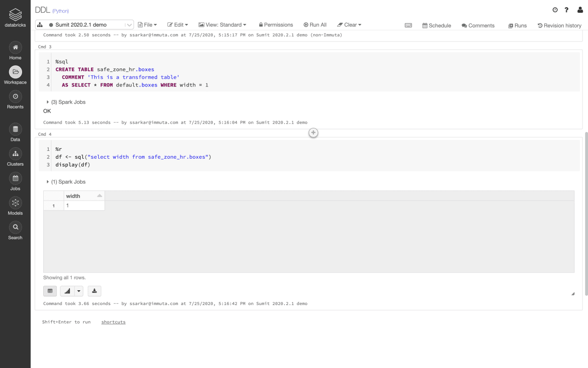Click Run All

tap(315, 25)
